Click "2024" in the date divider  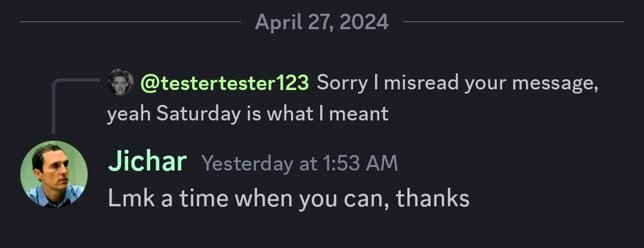click(x=366, y=22)
